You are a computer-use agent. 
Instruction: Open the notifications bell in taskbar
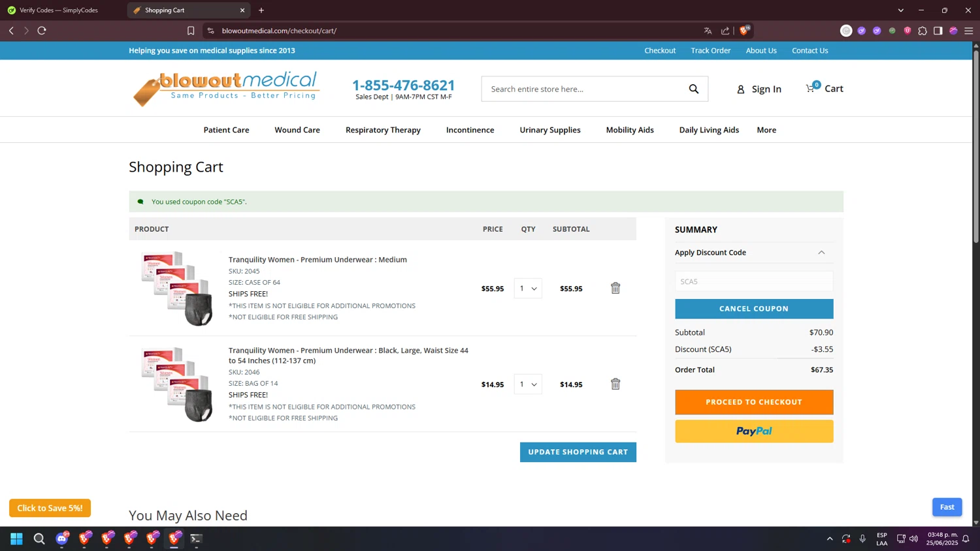click(966, 539)
